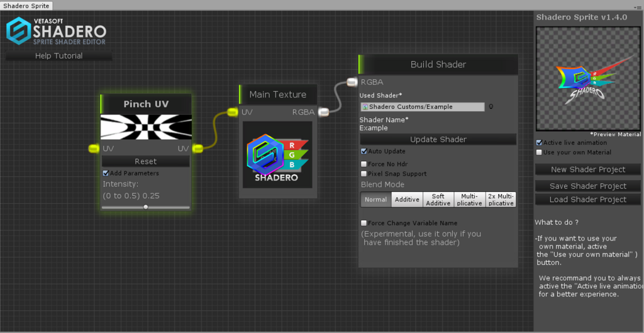Image resolution: width=644 pixels, height=333 pixels.
Task: Select Normal blend mode
Action: (x=376, y=200)
